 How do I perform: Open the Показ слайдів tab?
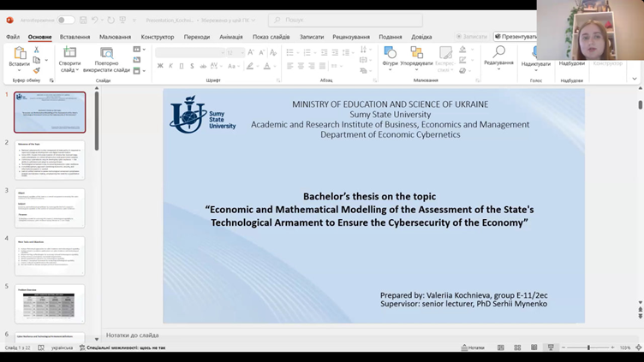click(271, 37)
